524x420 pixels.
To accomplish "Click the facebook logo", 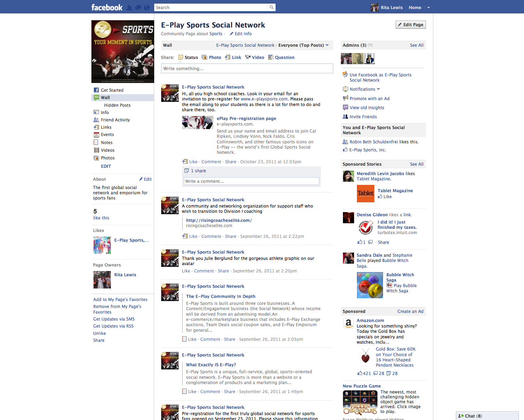I will coord(107,7).
